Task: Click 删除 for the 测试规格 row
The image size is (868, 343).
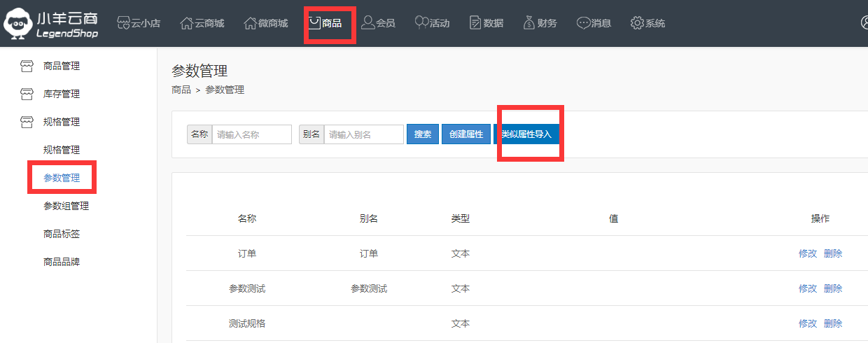Action: pyautogui.click(x=833, y=323)
